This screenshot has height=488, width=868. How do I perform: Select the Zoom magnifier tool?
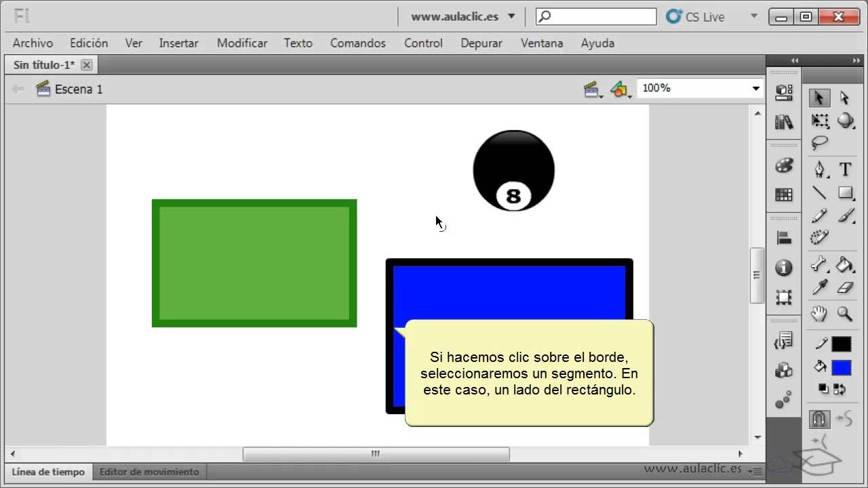[845, 313]
